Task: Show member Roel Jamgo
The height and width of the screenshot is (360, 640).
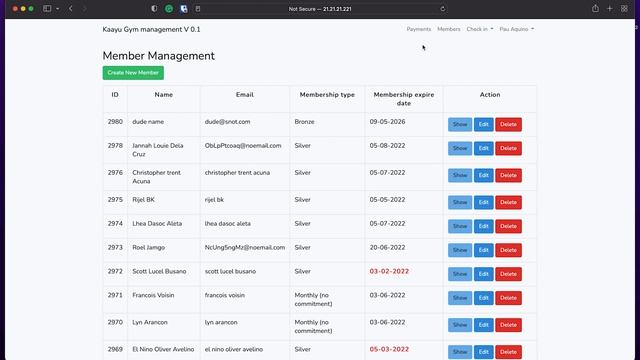Action: pyautogui.click(x=460, y=250)
